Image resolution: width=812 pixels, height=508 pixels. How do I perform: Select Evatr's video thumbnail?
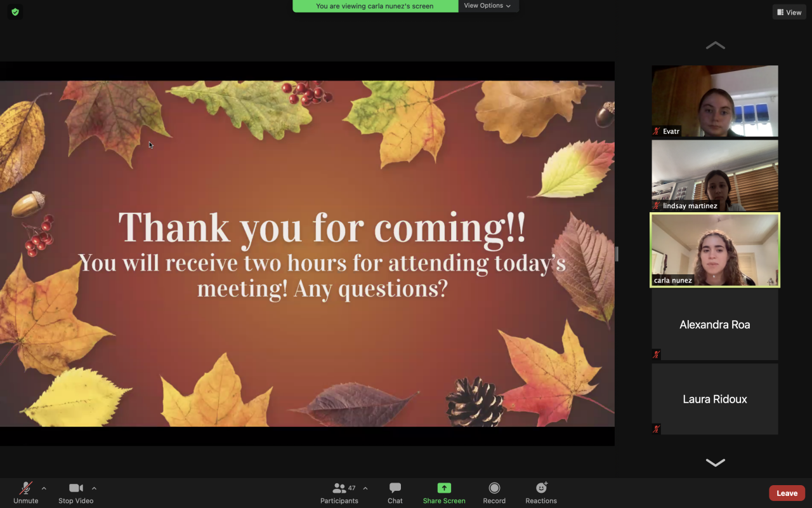pos(715,101)
